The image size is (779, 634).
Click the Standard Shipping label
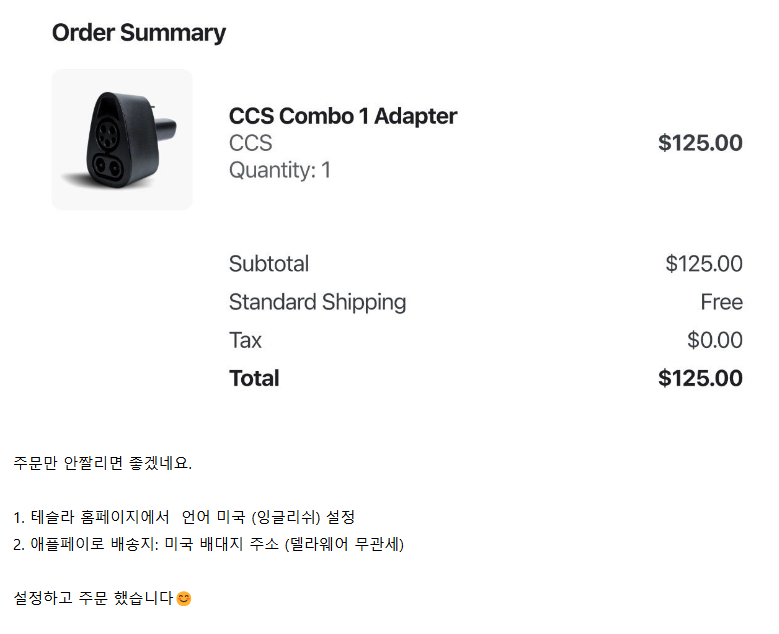(x=317, y=302)
